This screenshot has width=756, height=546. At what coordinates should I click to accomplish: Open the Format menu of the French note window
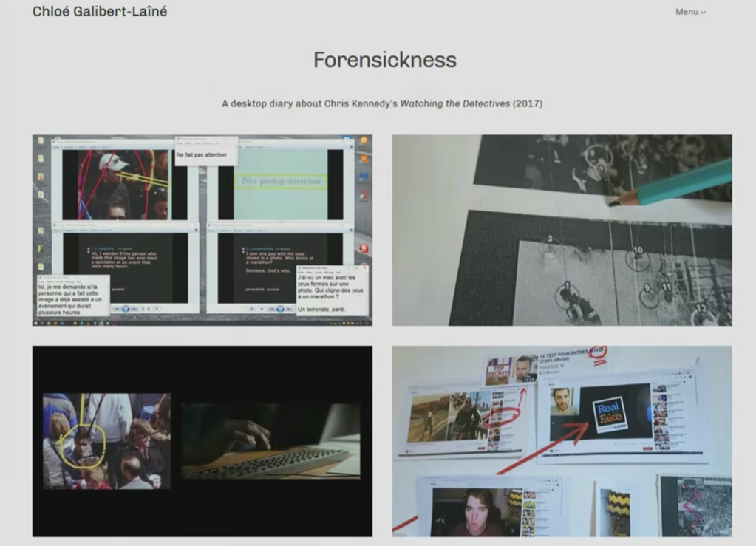coord(60,281)
